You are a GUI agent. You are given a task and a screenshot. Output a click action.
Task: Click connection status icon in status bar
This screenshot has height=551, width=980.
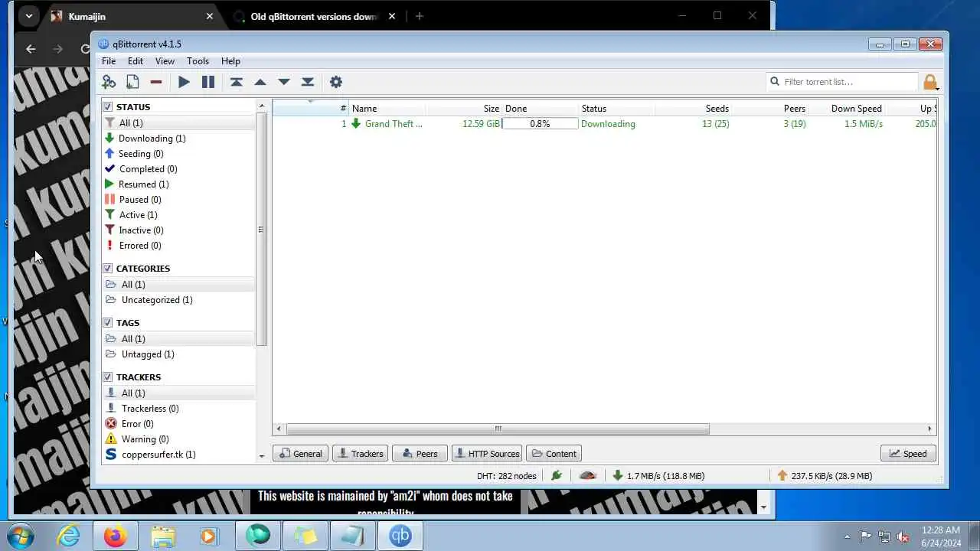557,475
